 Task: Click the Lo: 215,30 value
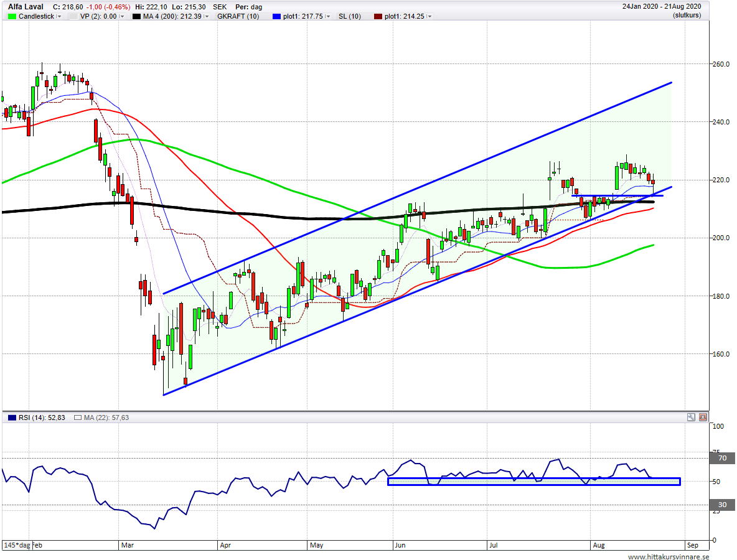(189, 7)
